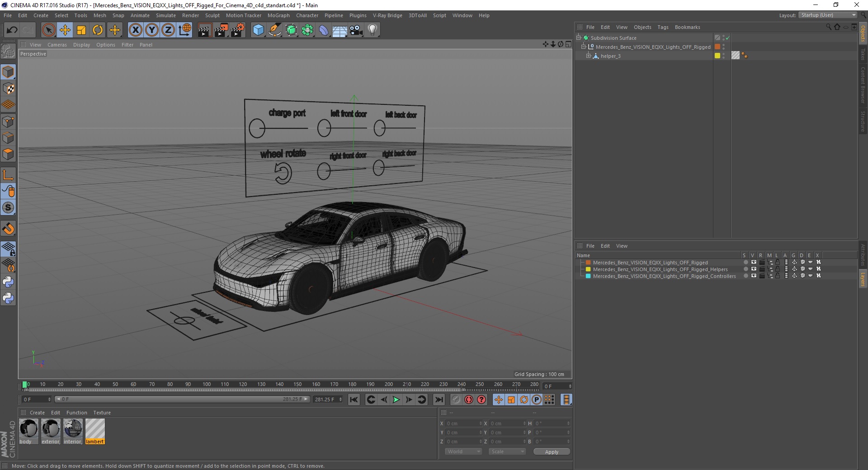
Task: Toggle Y axis lock
Action: (152, 30)
